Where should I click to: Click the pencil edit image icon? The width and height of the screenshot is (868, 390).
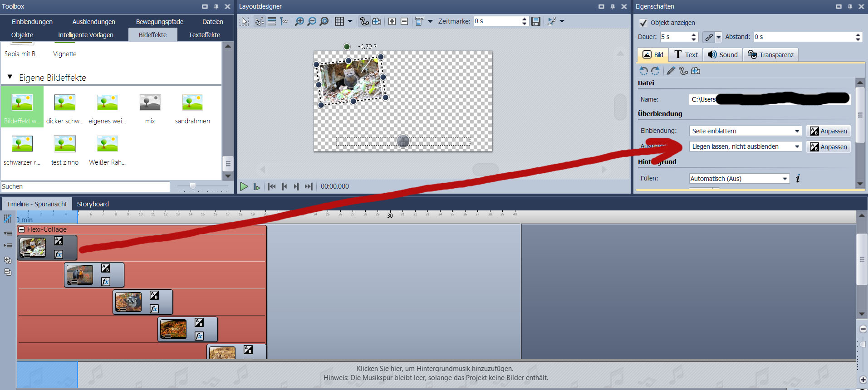click(x=671, y=71)
